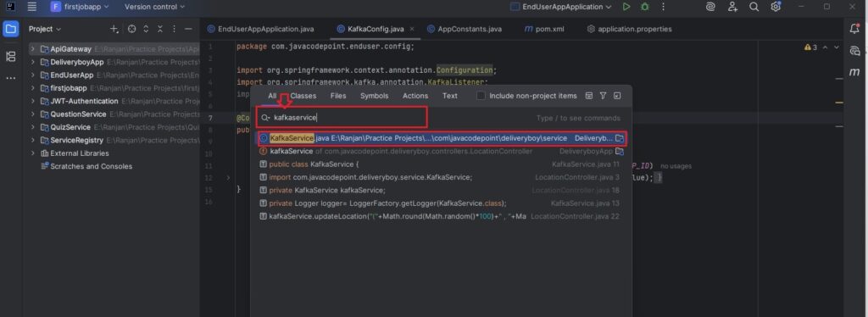This screenshot has height=317, width=868.
Task: Select 'private KafkaService kafkaService;' result
Action: point(442,191)
